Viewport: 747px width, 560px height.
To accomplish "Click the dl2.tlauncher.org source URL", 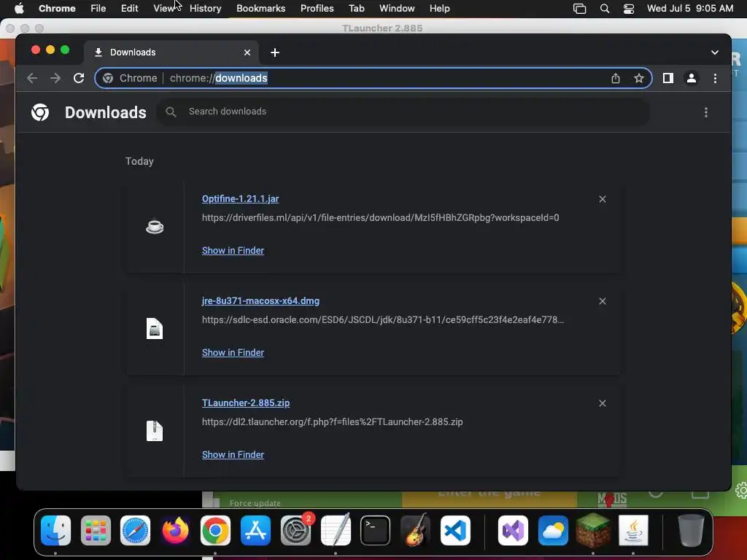I will coord(332,422).
